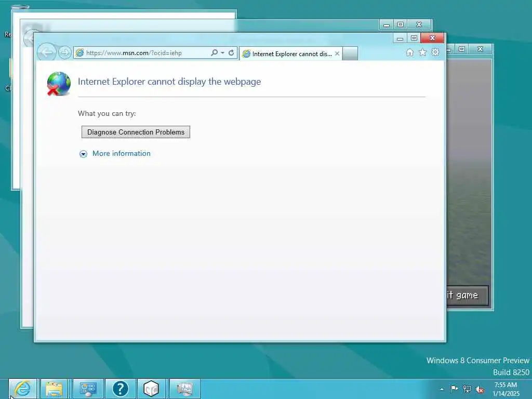Click the muted volume speaker icon

480,390
